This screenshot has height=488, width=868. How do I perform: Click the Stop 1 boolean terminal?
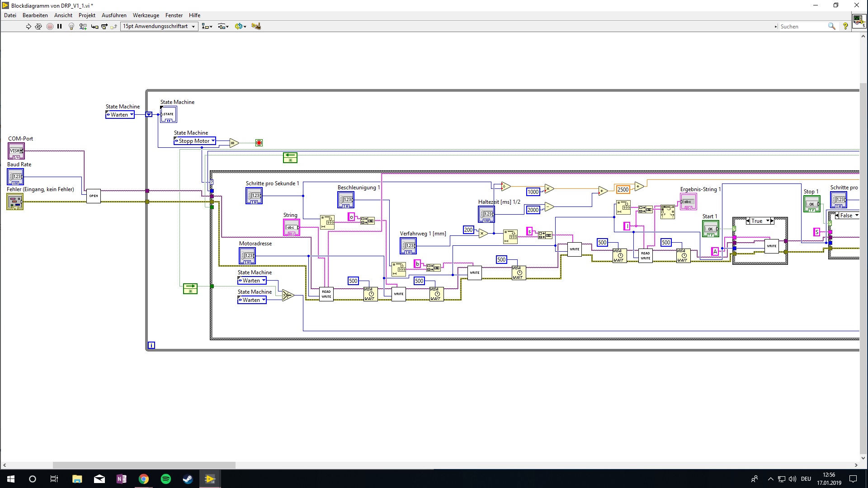tap(811, 204)
